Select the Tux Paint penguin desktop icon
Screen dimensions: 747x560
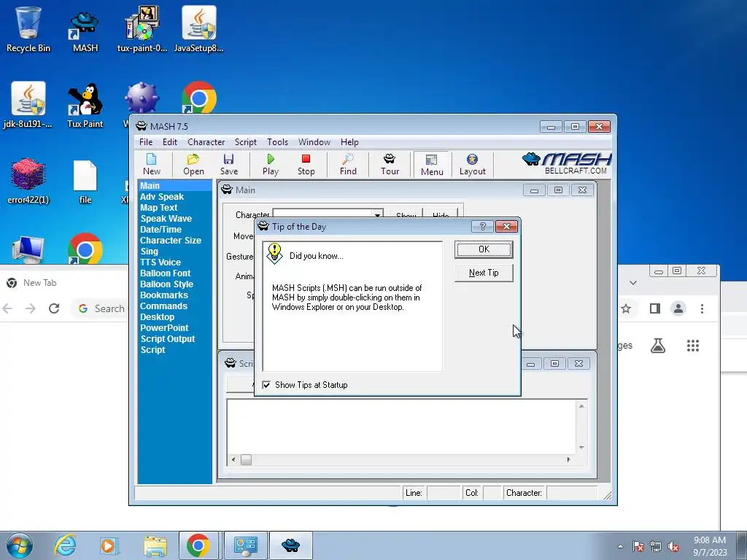pos(85,105)
